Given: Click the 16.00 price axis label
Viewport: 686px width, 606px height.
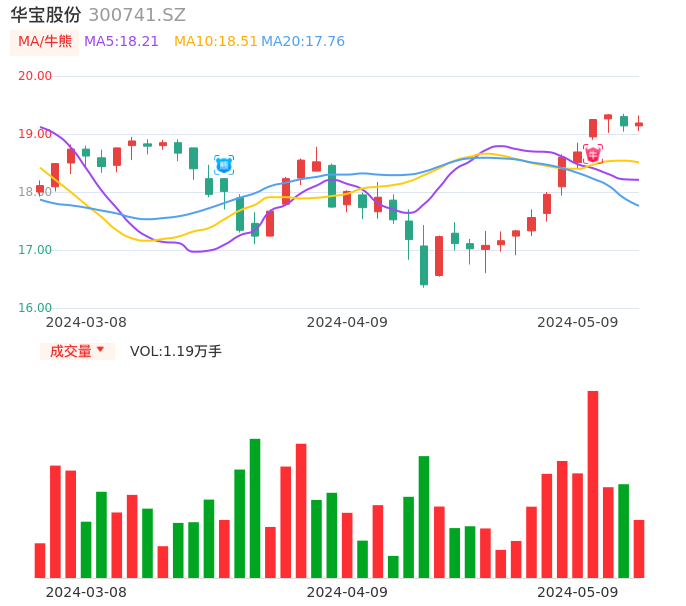Looking at the screenshot, I should [35, 308].
